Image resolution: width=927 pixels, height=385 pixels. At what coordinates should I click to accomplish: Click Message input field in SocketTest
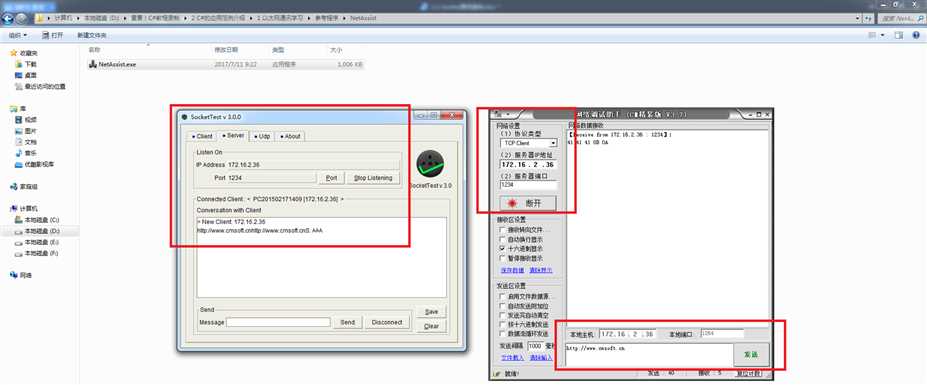(x=278, y=322)
